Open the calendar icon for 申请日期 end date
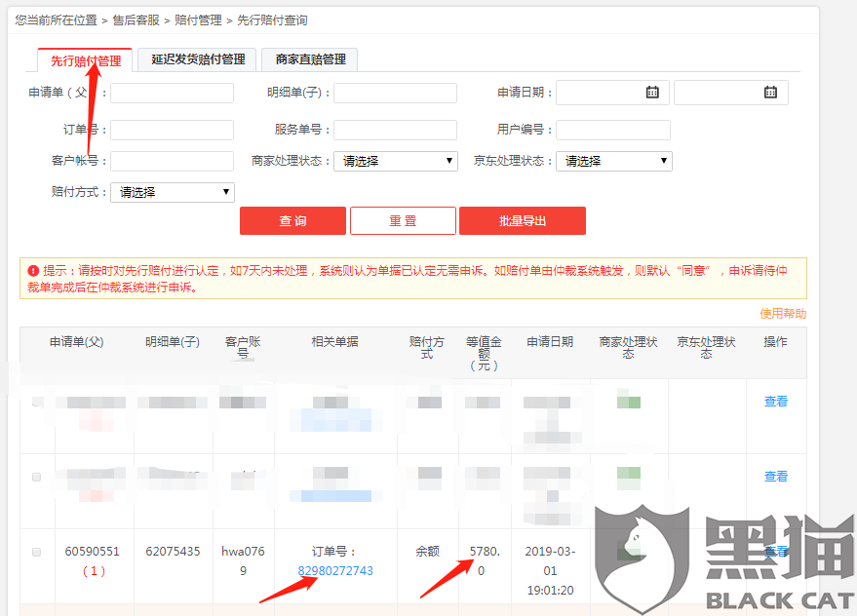 coord(769,92)
